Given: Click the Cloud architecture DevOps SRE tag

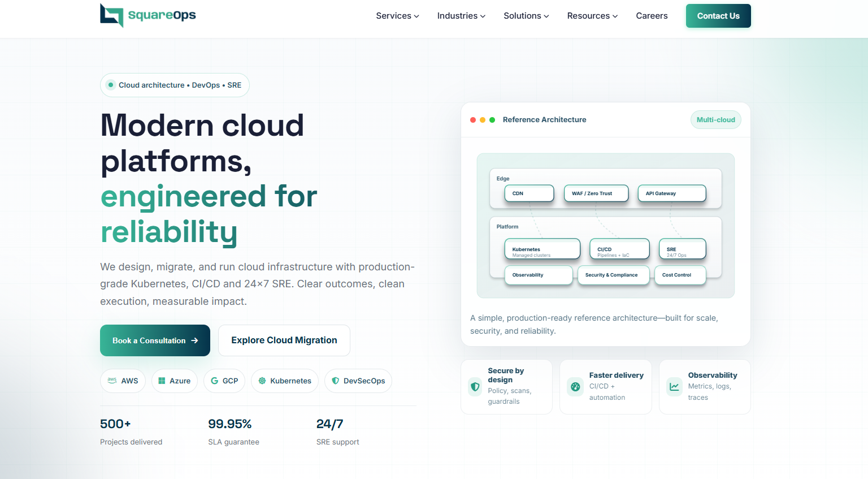Looking at the screenshot, I should click(x=175, y=85).
